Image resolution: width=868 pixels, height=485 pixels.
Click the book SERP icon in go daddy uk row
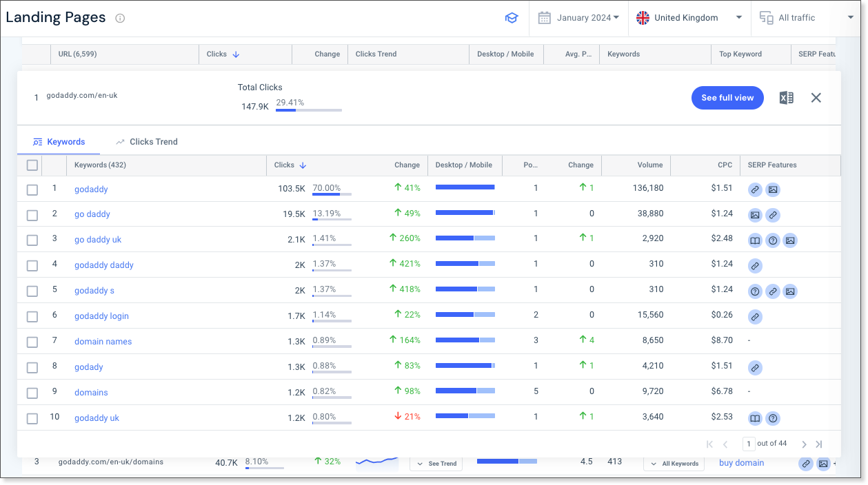click(x=756, y=240)
